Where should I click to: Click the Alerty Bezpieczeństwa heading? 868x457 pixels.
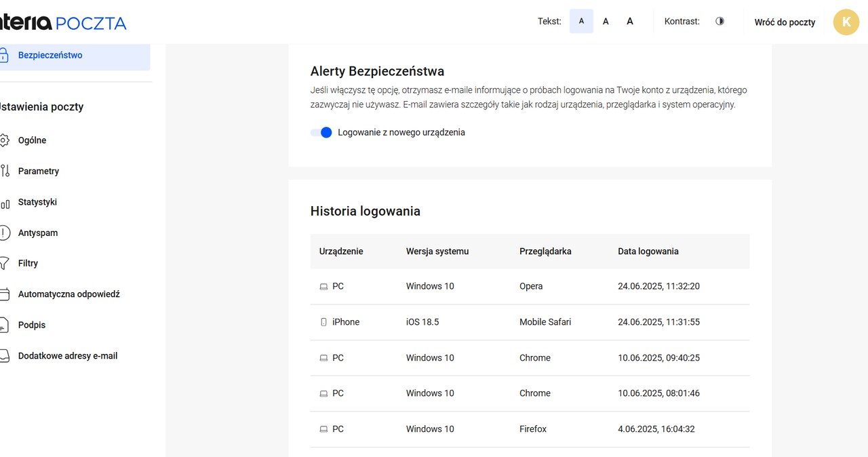click(x=377, y=71)
